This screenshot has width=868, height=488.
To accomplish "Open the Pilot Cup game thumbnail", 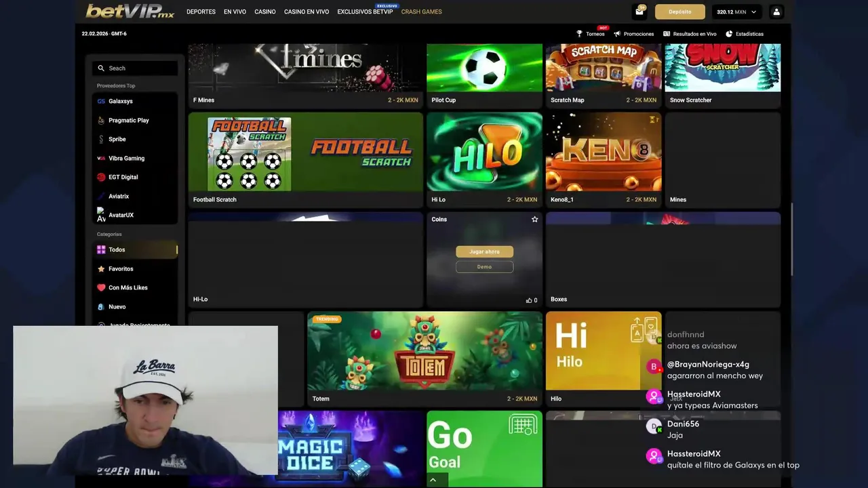I will pyautogui.click(x=484, y=68).
